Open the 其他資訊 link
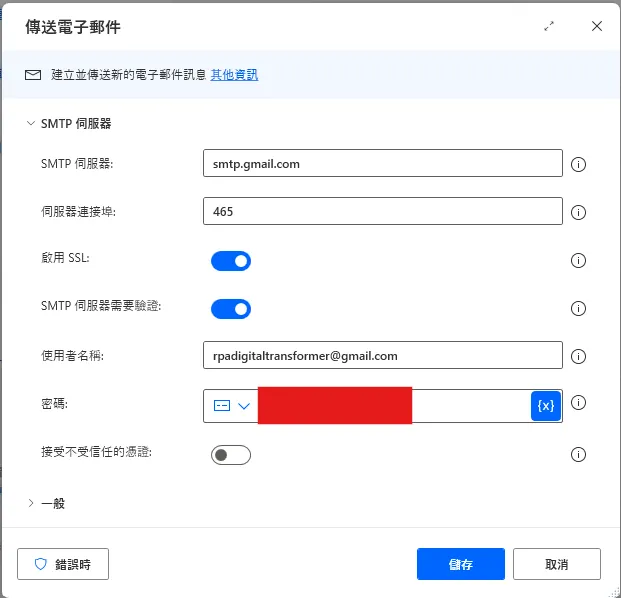Viewport: 621px width, 598px height. (234, 75)
